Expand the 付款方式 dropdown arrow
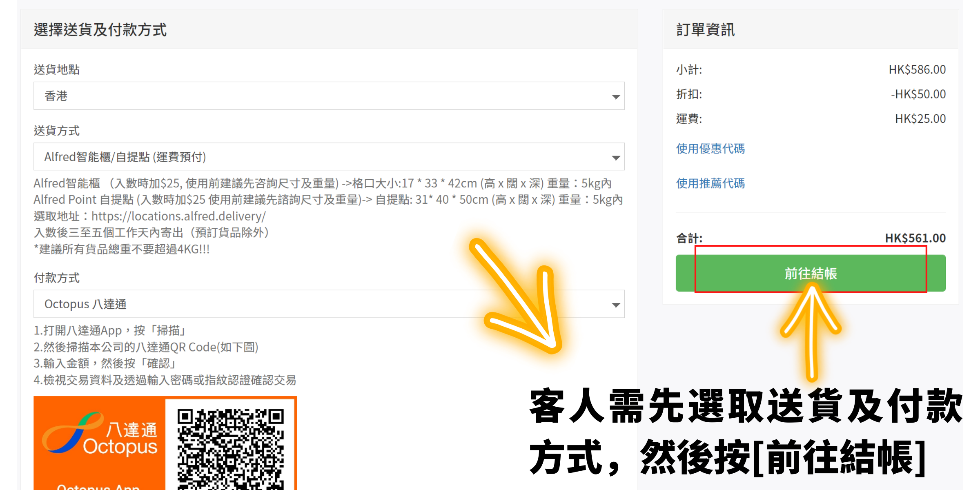The height and width of the screenshot is (490, 980). click(616, 305)
